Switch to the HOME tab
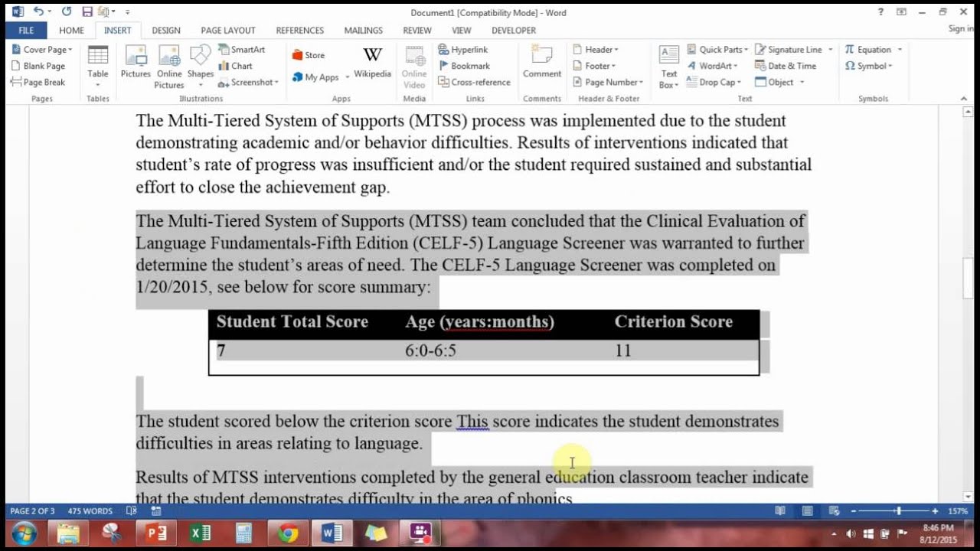 (x=71, y=31)
